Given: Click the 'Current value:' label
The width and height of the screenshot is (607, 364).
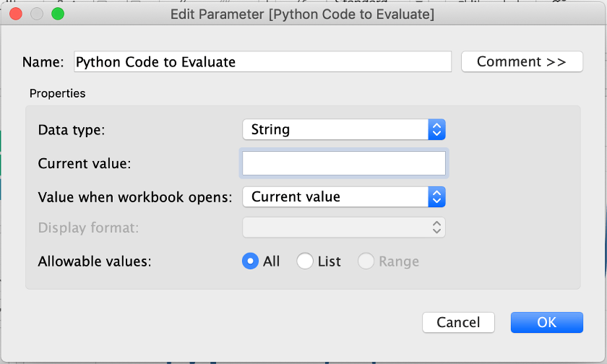Looking at the screenshot, I should coord(85,163).
